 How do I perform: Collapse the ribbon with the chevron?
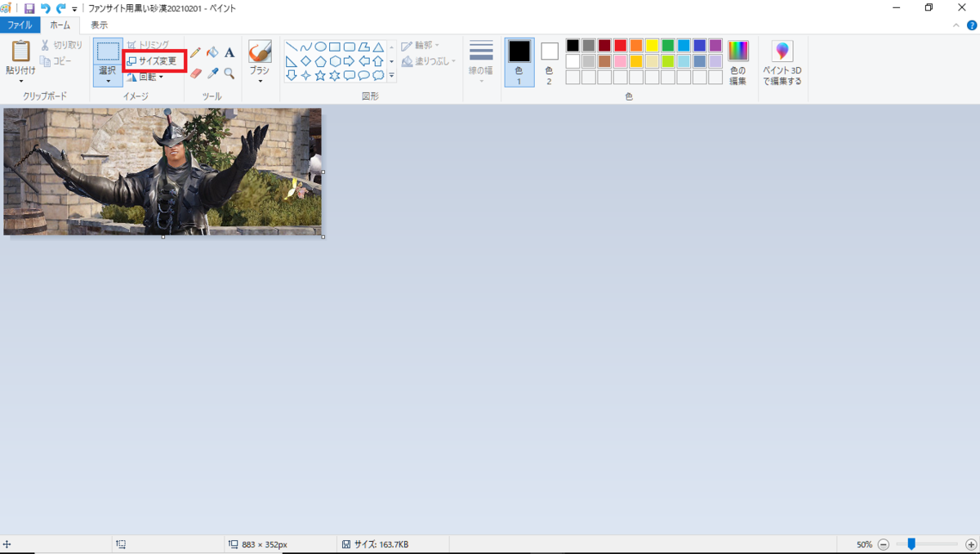(x=956, y=25)
